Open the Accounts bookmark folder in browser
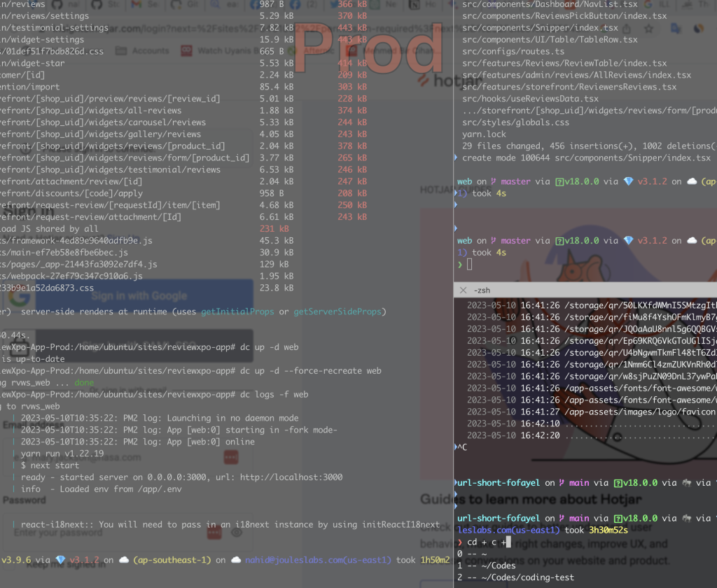 tap(142, 51)
